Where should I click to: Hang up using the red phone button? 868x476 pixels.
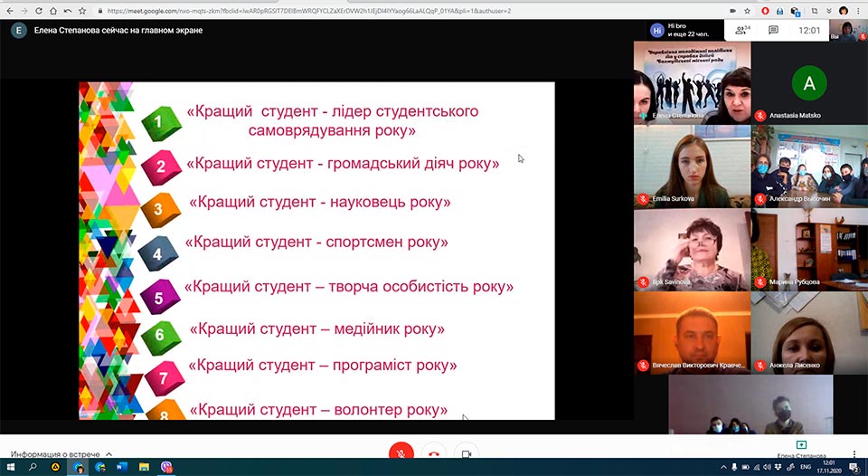pyautogui.click(x=433, y=452)
